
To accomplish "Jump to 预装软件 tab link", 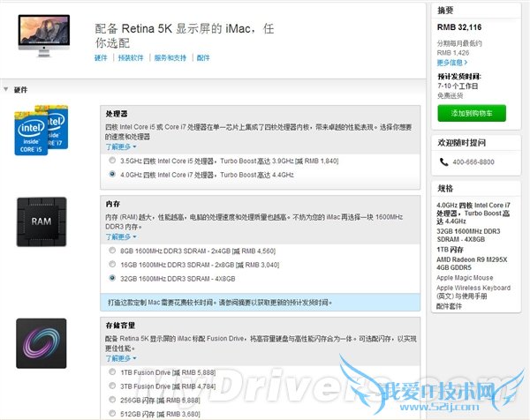I will pos(131,57).
